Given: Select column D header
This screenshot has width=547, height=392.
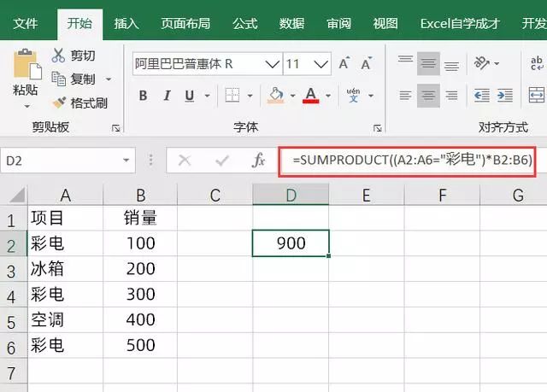Looking at the screenshot, I should click(291, 195).
